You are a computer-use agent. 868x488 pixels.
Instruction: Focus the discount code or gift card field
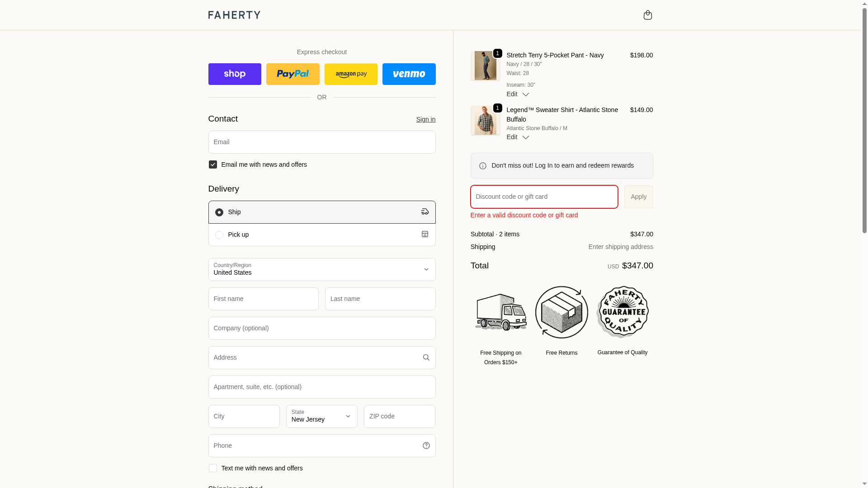pos(544,197)
